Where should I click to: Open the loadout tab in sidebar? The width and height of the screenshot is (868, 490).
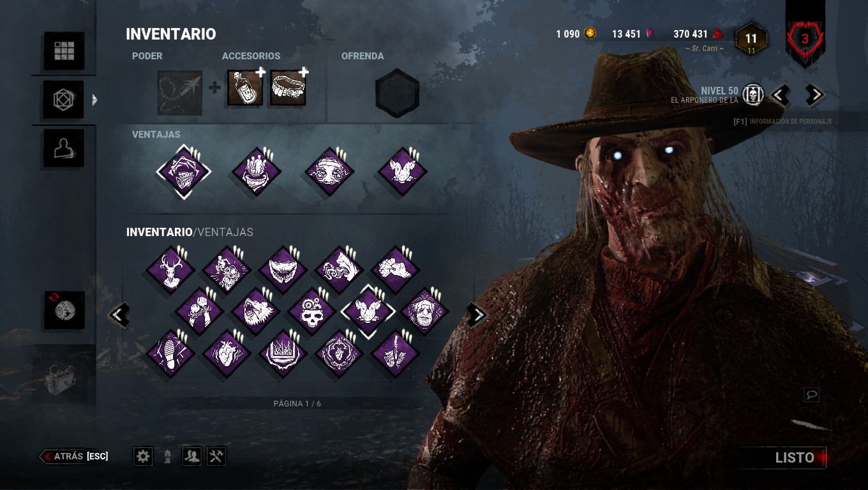(64, 100)
